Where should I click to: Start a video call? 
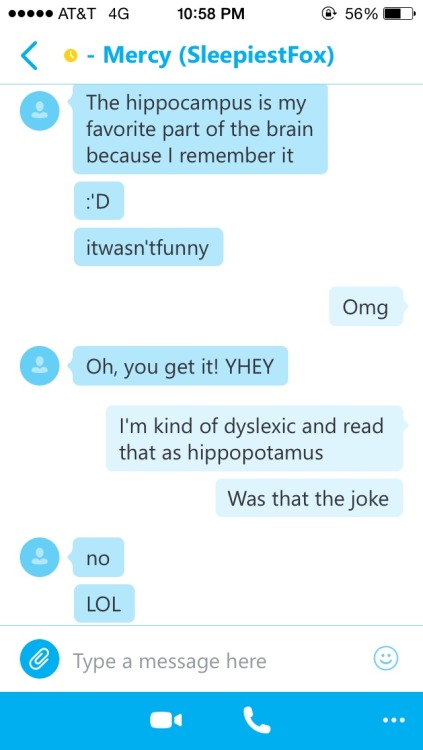166,720
